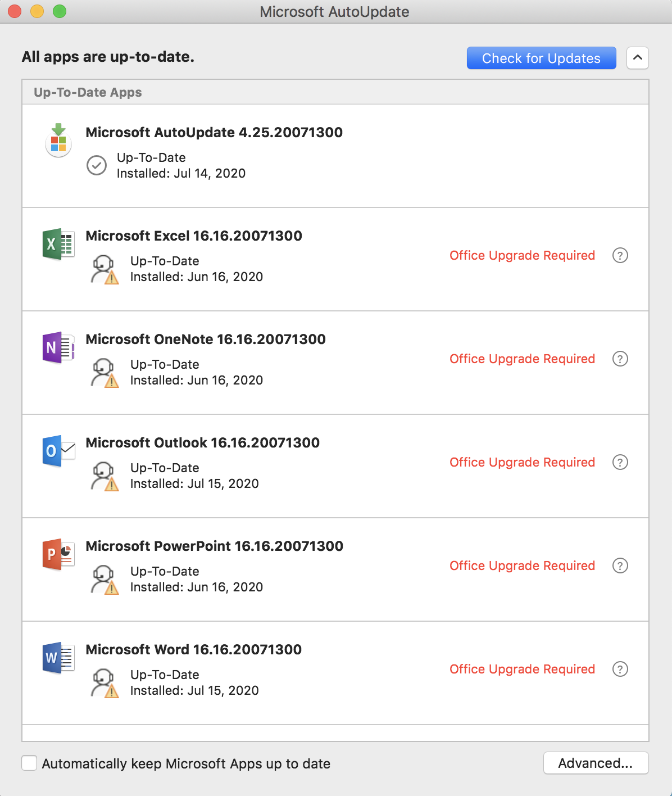Click the support warning icon for Outlook
Image resolution: width=672 pixels, height=796 pixels.
(105, 476)
